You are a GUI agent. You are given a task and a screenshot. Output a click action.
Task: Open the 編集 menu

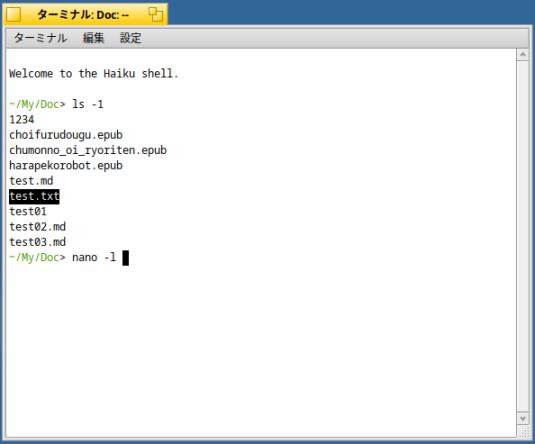pos(93,38)
